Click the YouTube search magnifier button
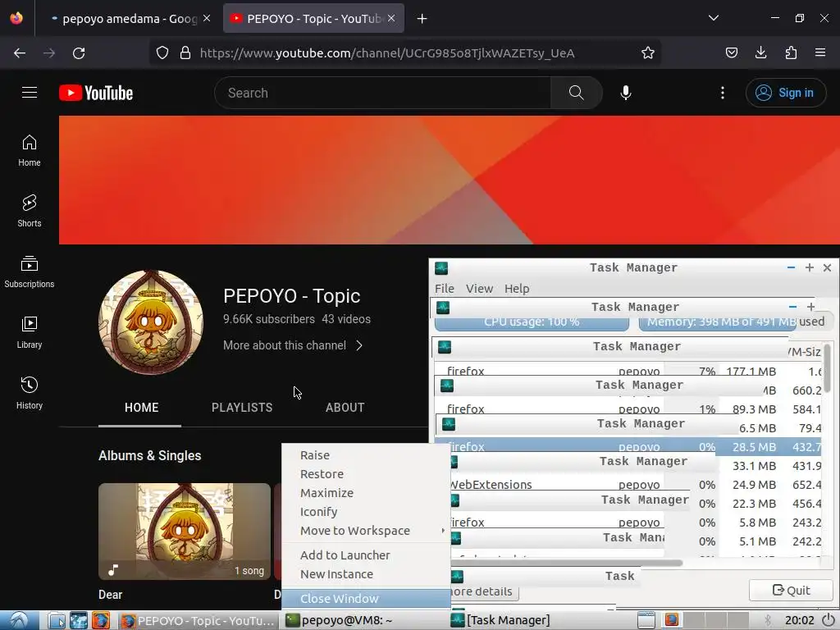Viewport: 840px width, 630px height. pyautogui.click(x=576, y=93)
